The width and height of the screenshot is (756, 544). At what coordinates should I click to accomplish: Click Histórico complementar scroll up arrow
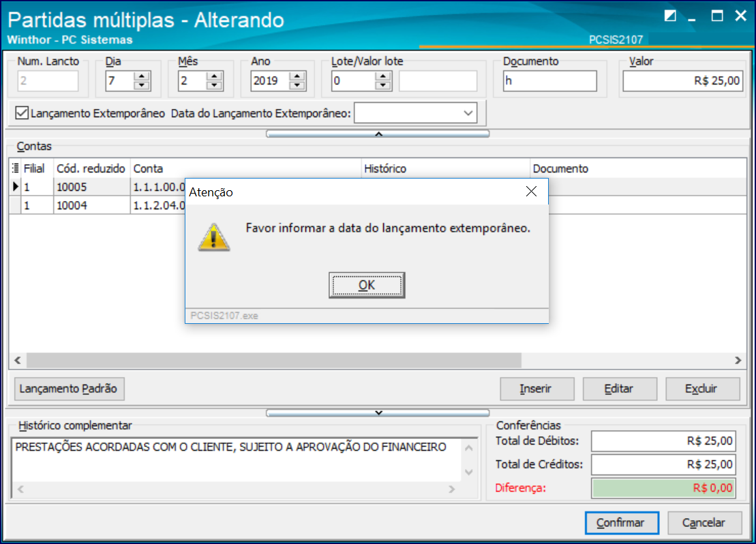pos(468,449)
